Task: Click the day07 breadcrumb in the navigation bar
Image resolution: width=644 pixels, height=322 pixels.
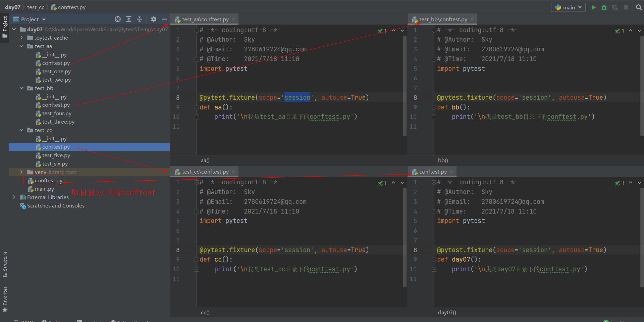Action: click(13, 7)
